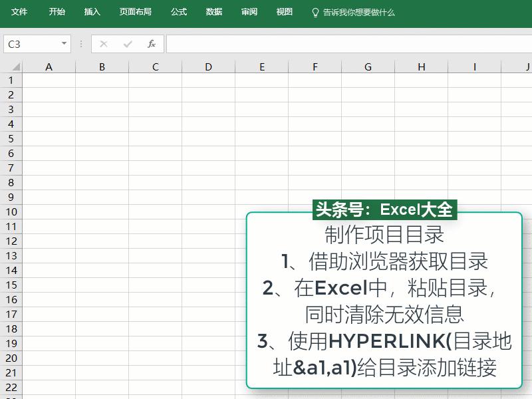Click the Cancel (X) icon beside the formula bar
532x399 pixels.
coord(103,44)
